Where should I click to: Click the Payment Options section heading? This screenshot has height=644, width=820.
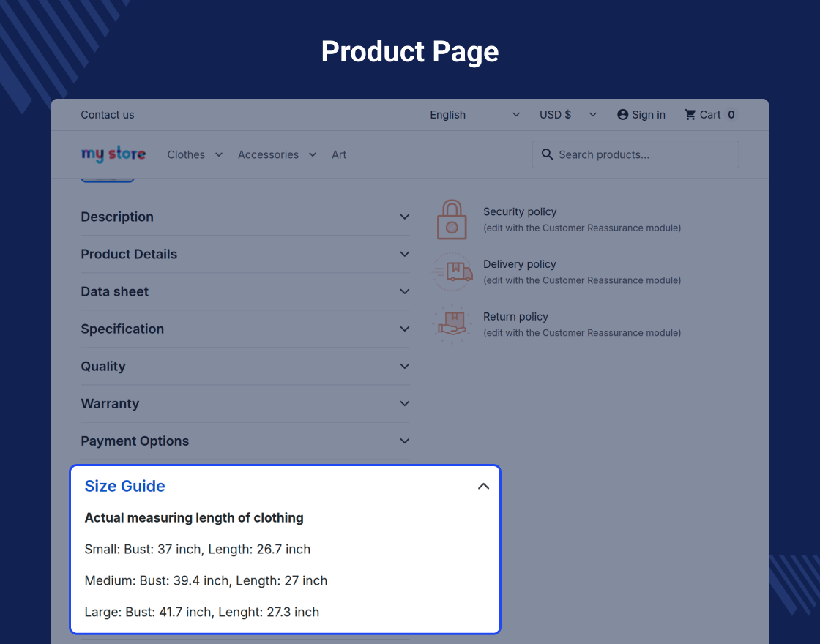coord(135,441)
